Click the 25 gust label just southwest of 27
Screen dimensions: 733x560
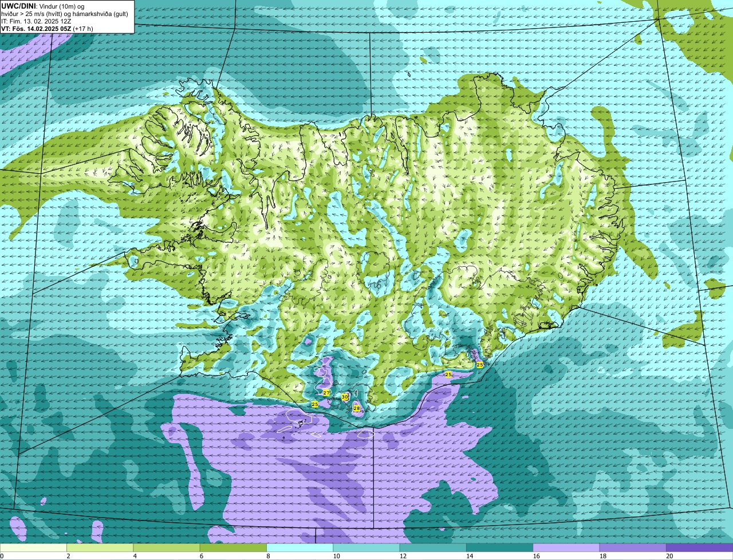click(314, 404)
